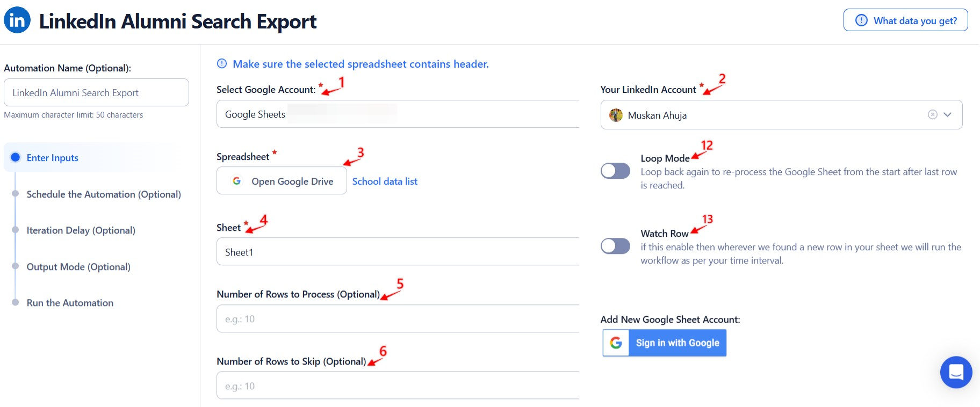
Task: Enable the Watch Row toggle
Action: point(615,246)
